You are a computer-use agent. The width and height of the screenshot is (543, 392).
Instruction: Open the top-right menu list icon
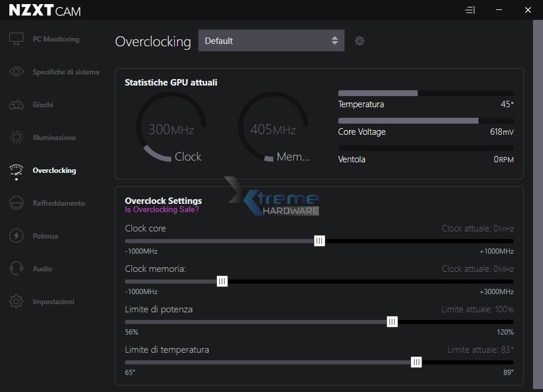click(470, 10)
